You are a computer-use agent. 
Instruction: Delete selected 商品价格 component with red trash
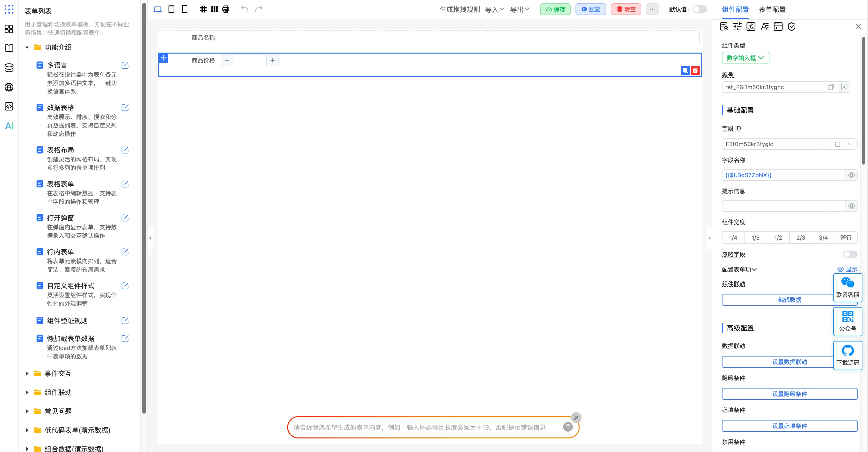point(695,71)
